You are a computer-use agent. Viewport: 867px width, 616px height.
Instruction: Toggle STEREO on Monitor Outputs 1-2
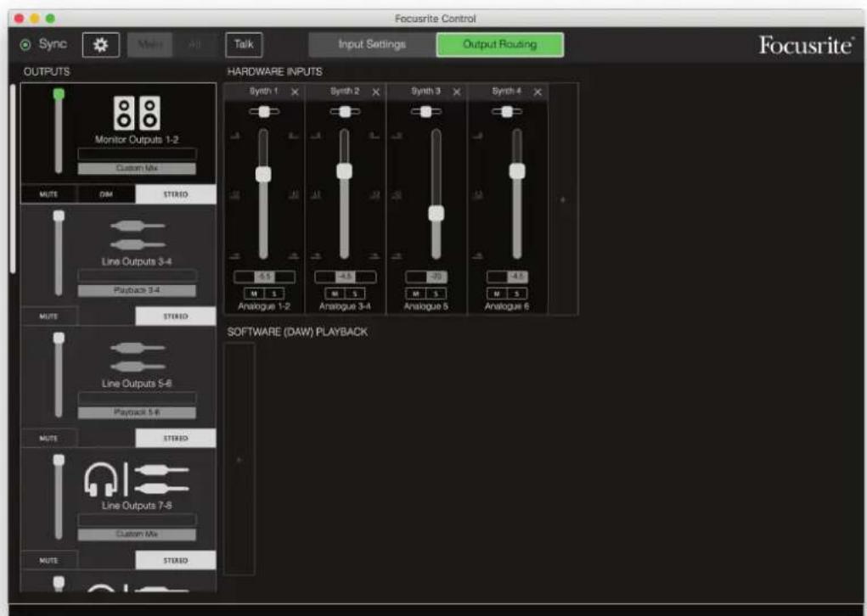(176, 194)
